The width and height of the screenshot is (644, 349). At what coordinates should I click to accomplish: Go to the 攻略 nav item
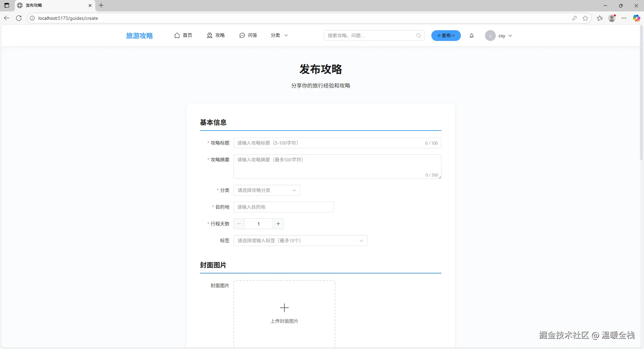[216, 35]
